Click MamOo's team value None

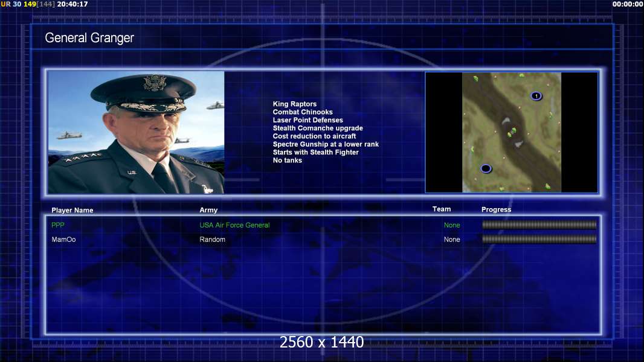tap(452, 240)
